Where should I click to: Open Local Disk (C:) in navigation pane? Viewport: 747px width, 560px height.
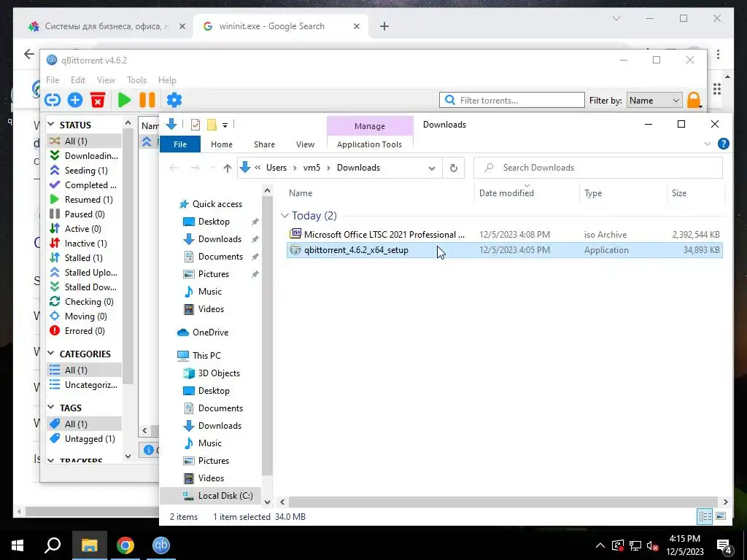pyautogui.click(x=225, y=496)
